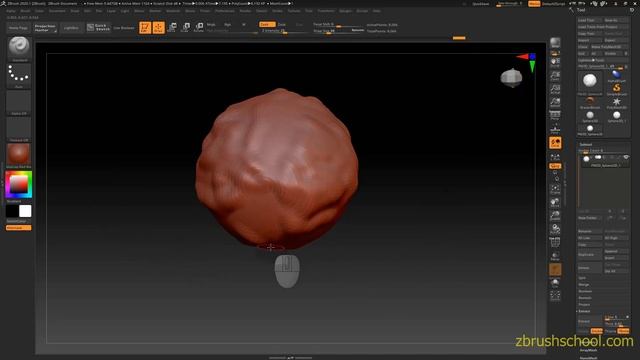
Task: Toggle Local transformations button
Action: click(x=555, y=142)
